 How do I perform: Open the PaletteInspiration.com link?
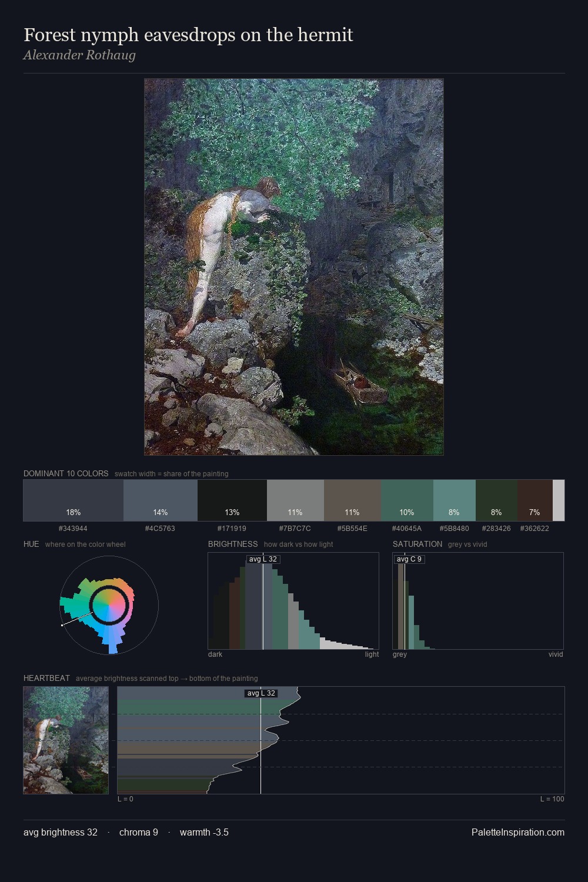[518, 833]
